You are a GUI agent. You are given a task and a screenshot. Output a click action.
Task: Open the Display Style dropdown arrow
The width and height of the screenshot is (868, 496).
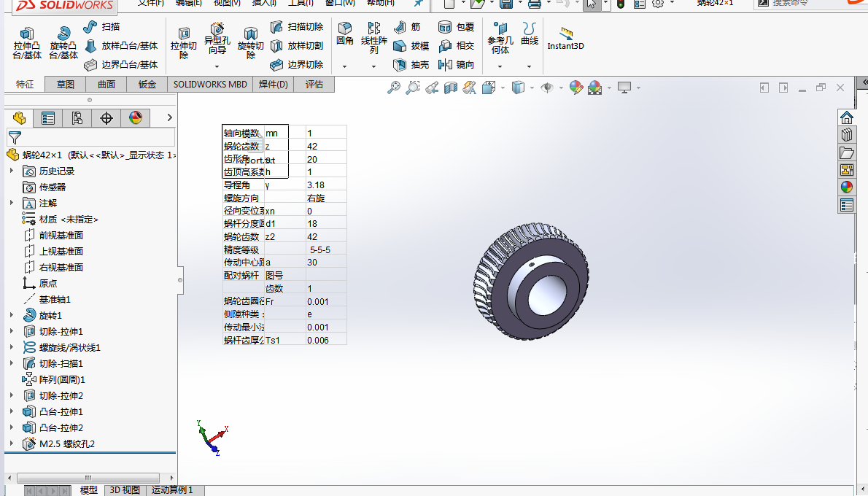tap(532, 88)
